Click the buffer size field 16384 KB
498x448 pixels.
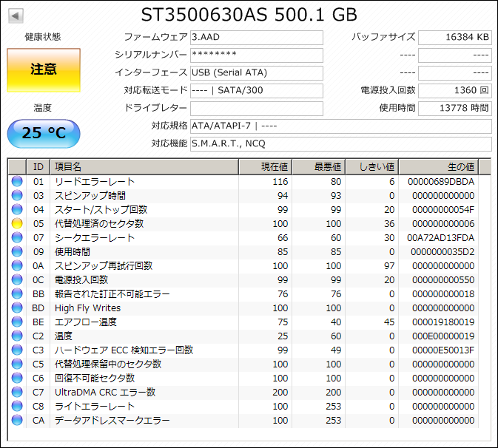[455, 38]
